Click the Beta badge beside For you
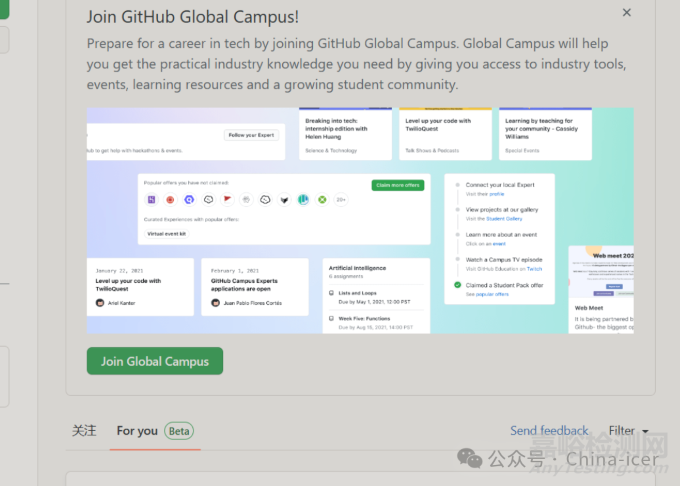Screen dimensions: 680x486 (x=179, y=431)
